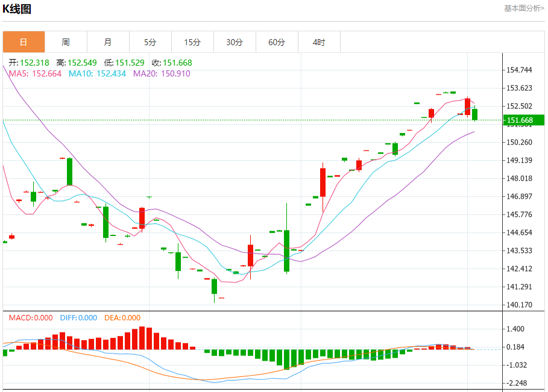Open the 30分 interval tab
This screenshot has height=392, width=548.
(235, 42)
